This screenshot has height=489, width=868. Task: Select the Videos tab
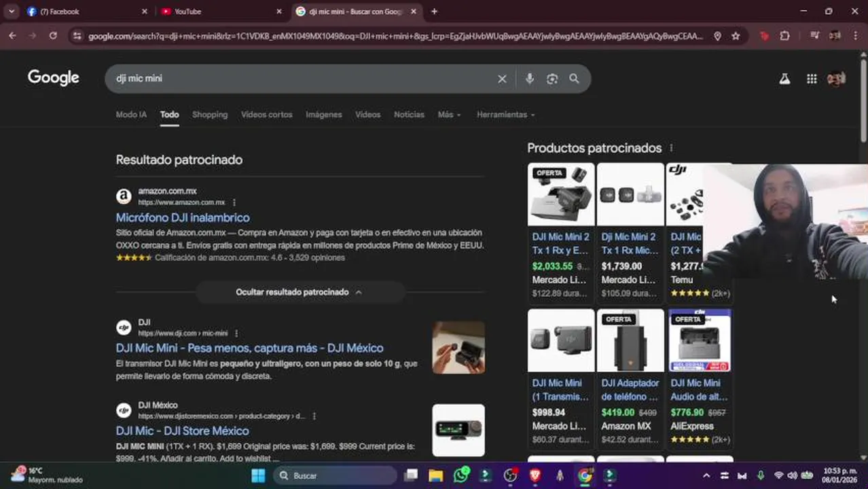368,115
